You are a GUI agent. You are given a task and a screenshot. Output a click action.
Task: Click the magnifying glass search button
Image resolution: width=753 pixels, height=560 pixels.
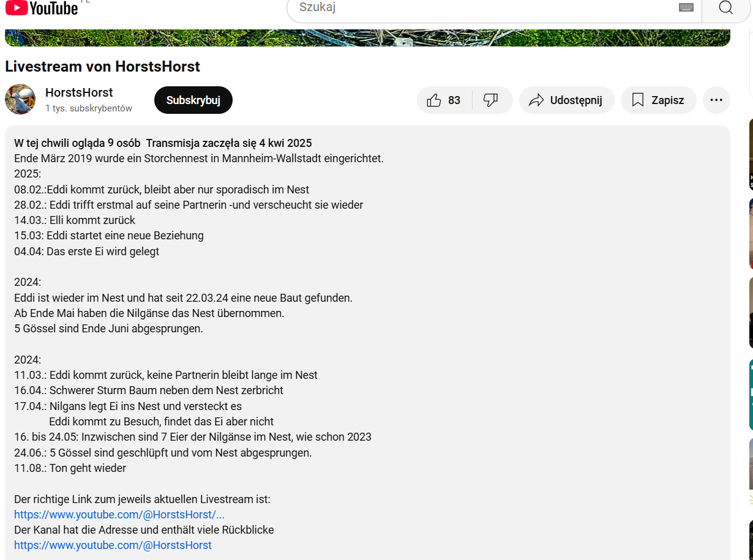pos(725,7)
